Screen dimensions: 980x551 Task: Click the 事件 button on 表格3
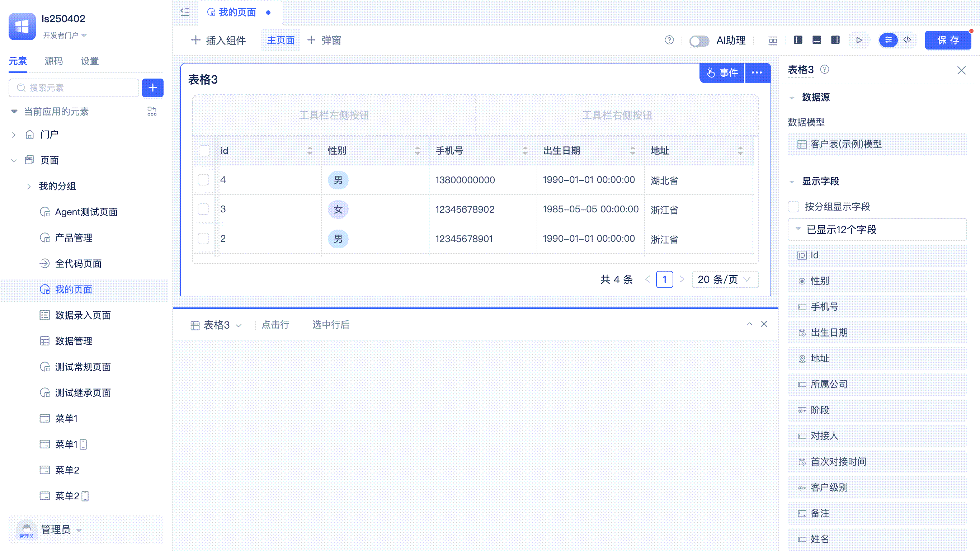722,73
